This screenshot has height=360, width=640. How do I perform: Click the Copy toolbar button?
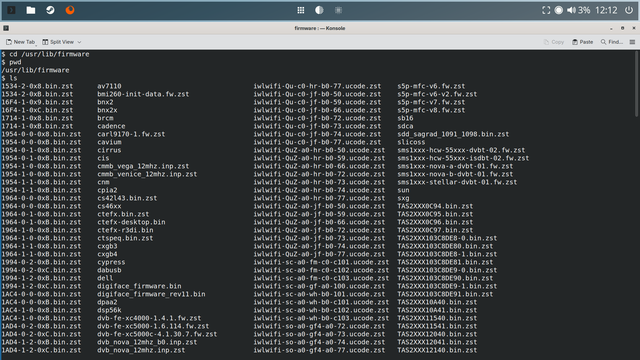pyautogui.click(x=554, y=42)
